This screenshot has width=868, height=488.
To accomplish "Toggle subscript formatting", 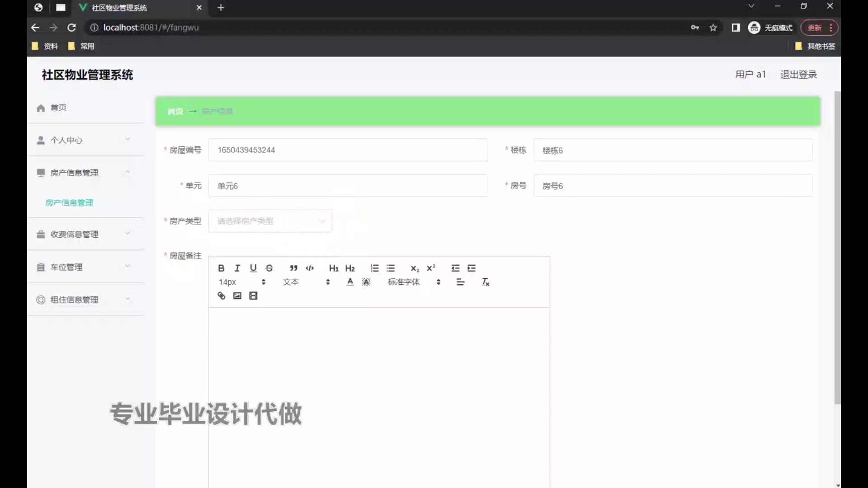I will pos(415,268).
